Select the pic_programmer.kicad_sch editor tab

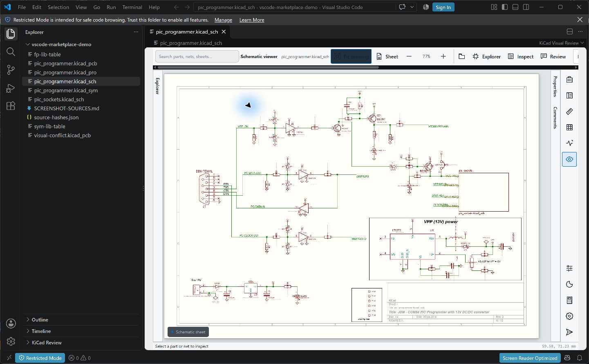pos(187,31)
